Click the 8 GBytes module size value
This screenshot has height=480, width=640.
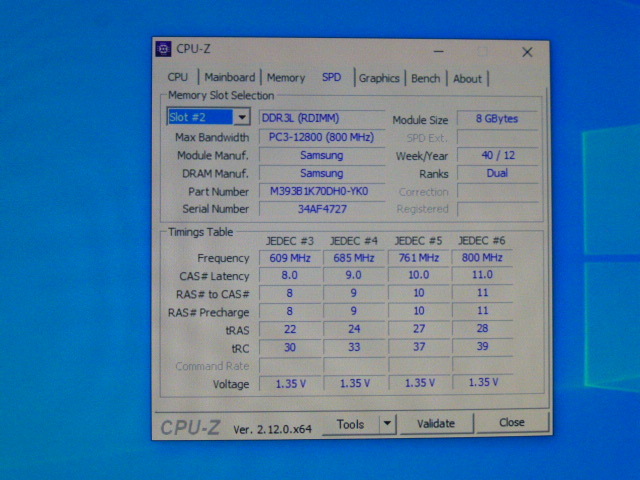pos(497,119)
